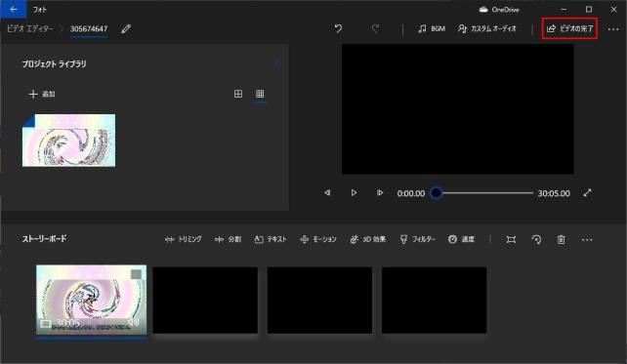The height and width of the screenshot is (364, 627).
Task: Collapse the project library panel
Action: click(278, 64)
